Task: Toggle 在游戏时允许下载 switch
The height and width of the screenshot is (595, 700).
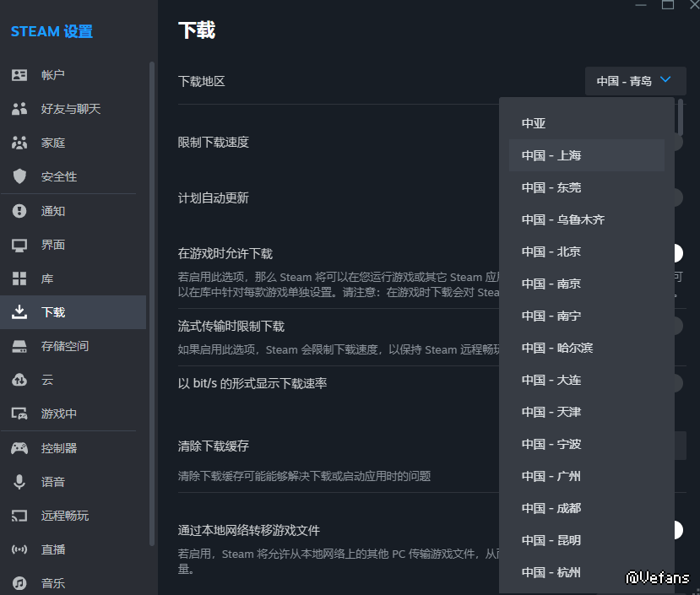Action: 678,253
